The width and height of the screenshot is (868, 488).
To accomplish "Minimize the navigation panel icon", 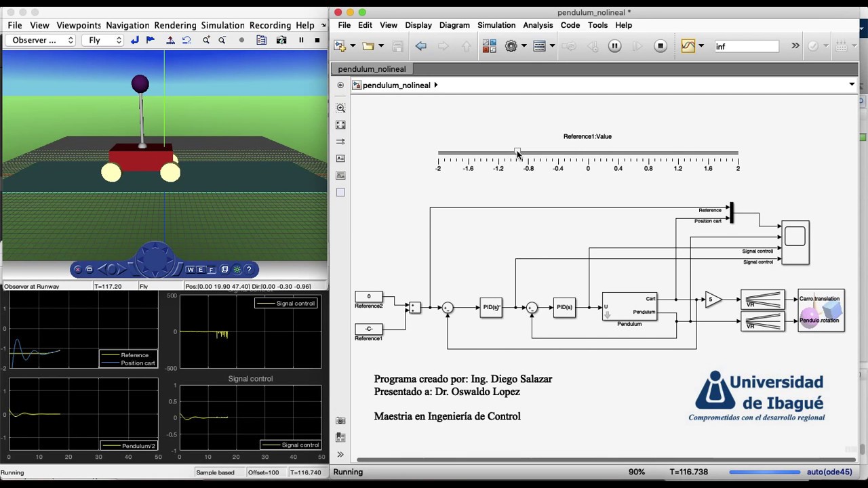I will pos(89,270).
